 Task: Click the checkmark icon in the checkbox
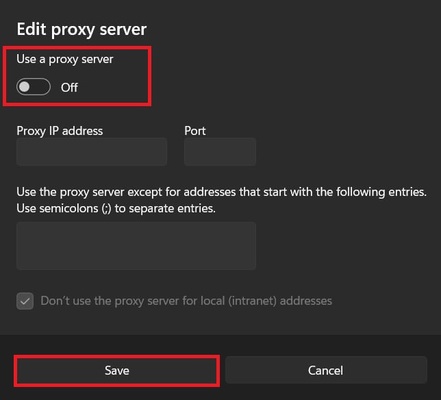(x=25, y=301)
